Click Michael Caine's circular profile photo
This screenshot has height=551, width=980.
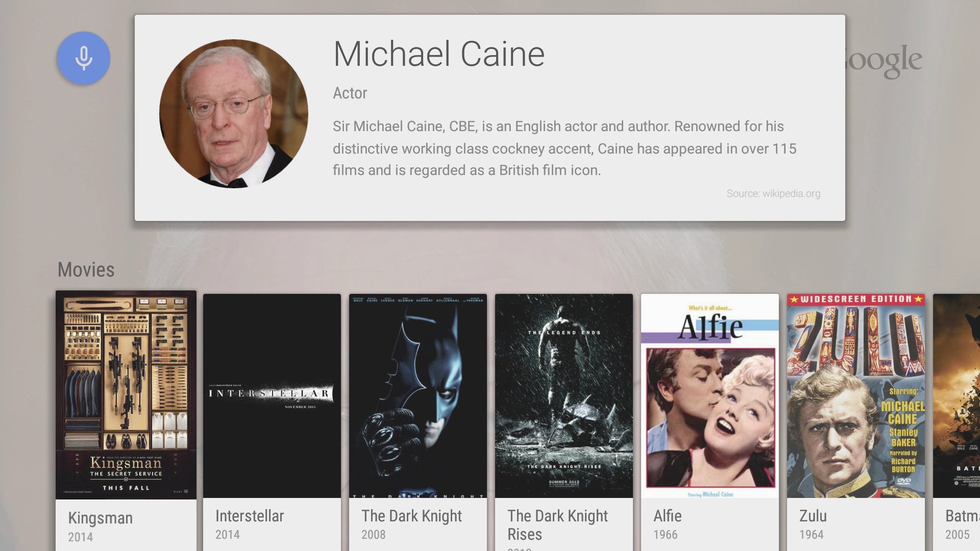[233, 113]
